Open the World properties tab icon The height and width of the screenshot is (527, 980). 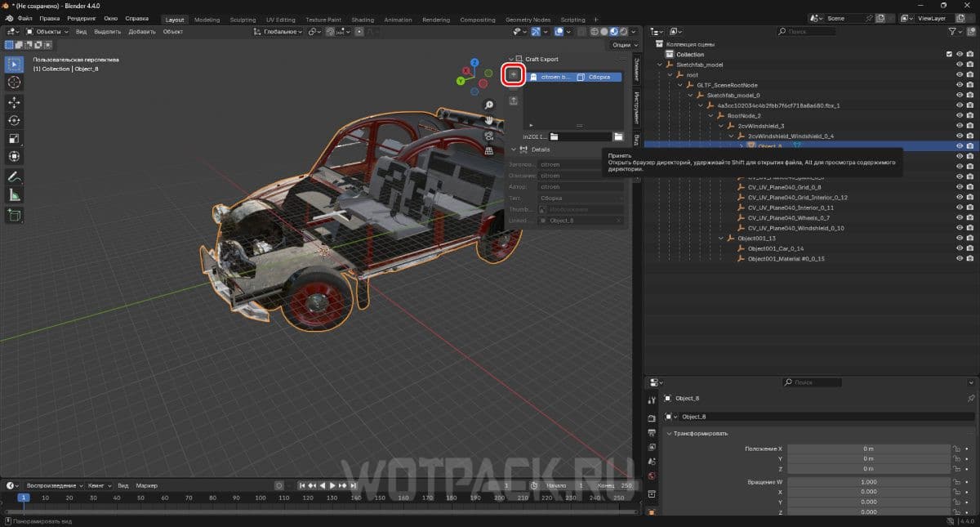652,476
